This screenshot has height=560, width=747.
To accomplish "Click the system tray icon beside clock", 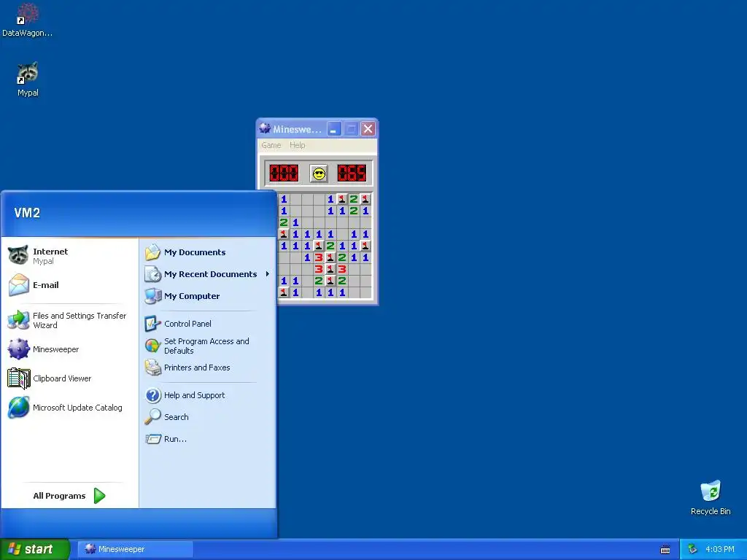I will tap(692, 549).
